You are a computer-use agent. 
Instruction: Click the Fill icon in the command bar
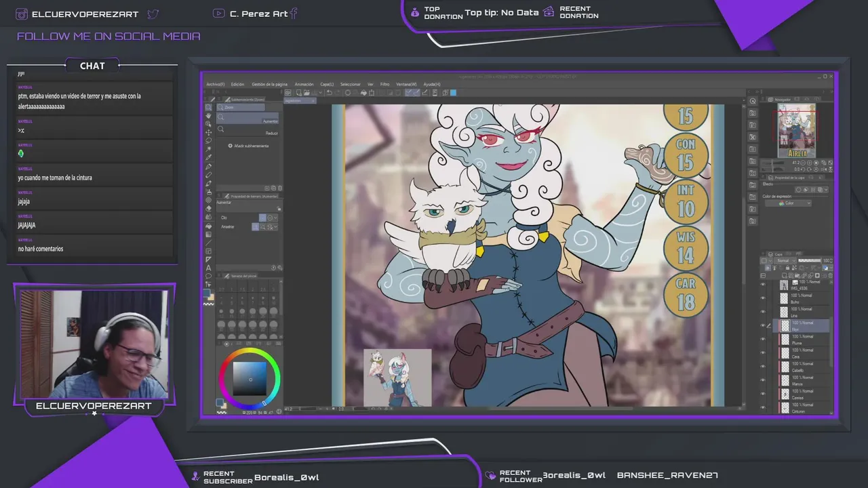tap(363, 93)
